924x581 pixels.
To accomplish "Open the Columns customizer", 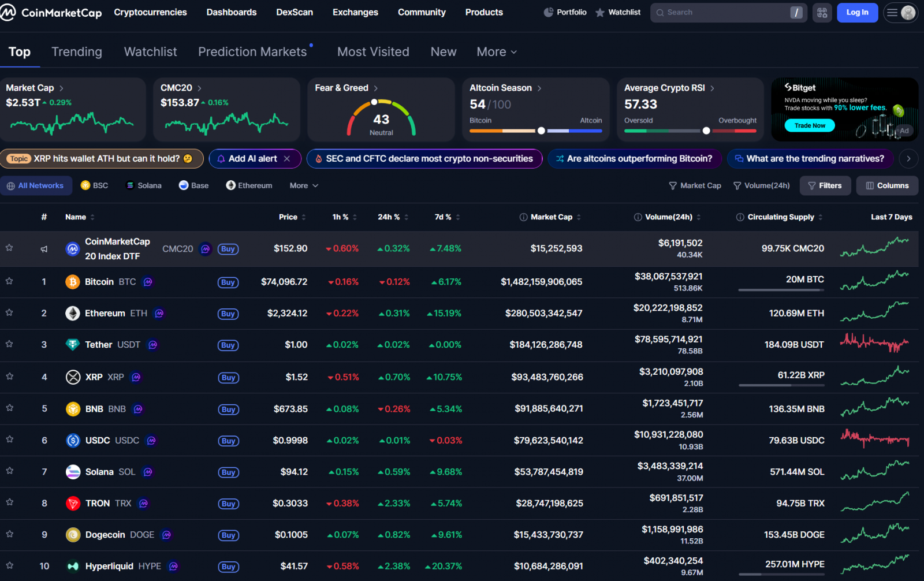I will point(886,185).
